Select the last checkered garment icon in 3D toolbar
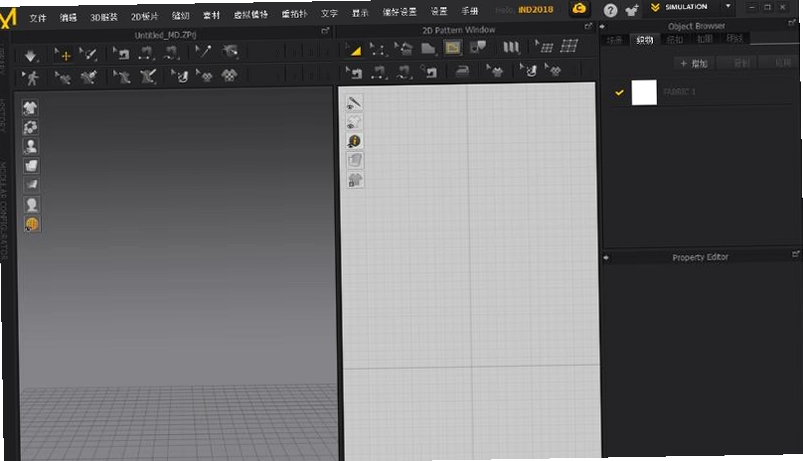Image resolution: width=803 pixels, height=461 pixels. [x=229, y=75]
